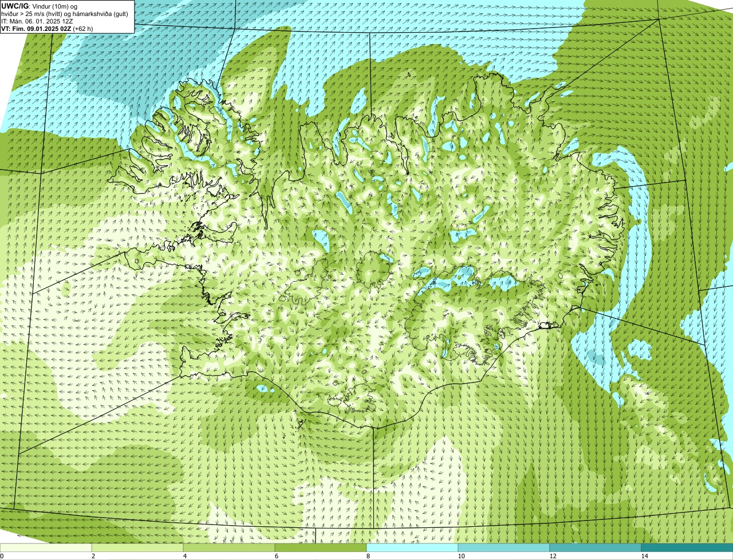Select the 6–8 m/s olive green legend swatch
The height and width of the screenshot is (560, 733).
click(x=321, y=547)
